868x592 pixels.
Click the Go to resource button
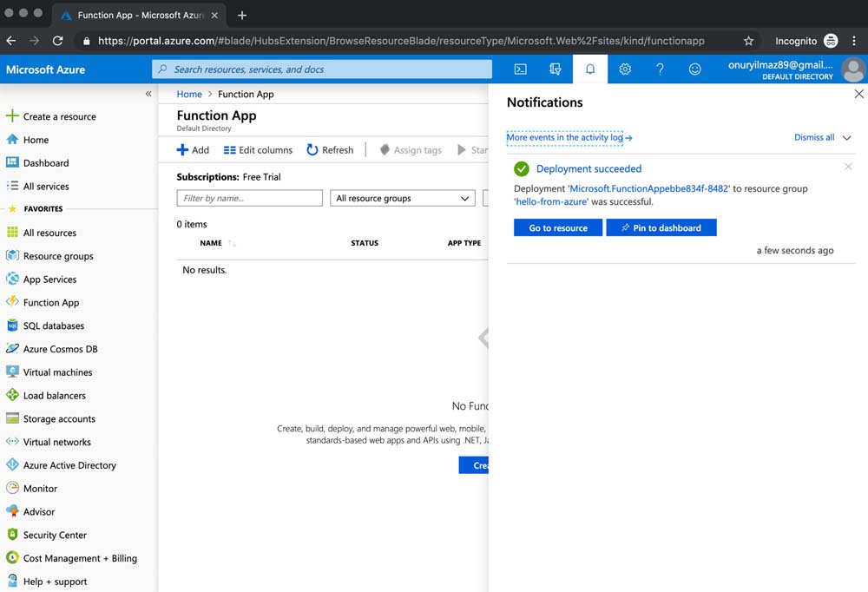coord(557,227)
